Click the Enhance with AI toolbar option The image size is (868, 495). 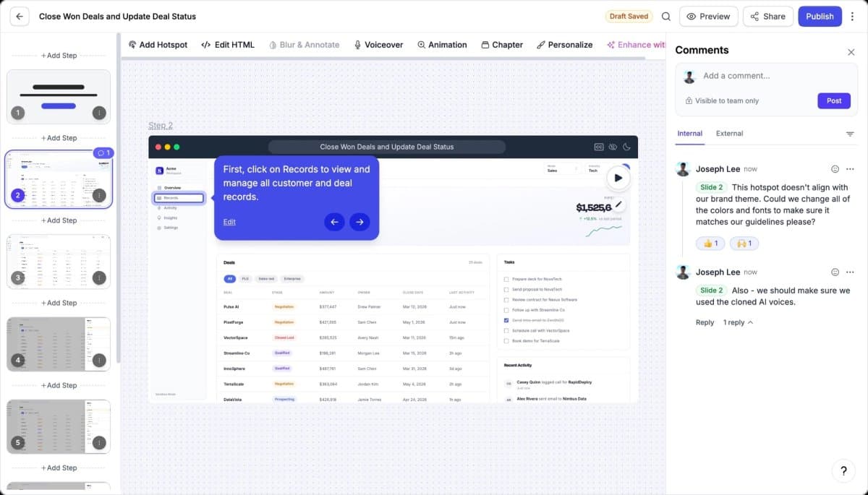(x=636, y=45)
